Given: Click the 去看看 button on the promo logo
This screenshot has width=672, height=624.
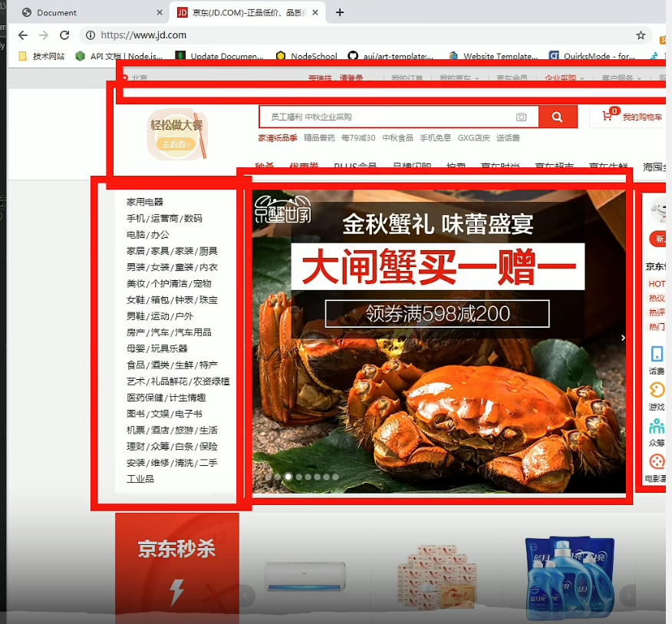Looking at the screenshot, I should (176, 144).
